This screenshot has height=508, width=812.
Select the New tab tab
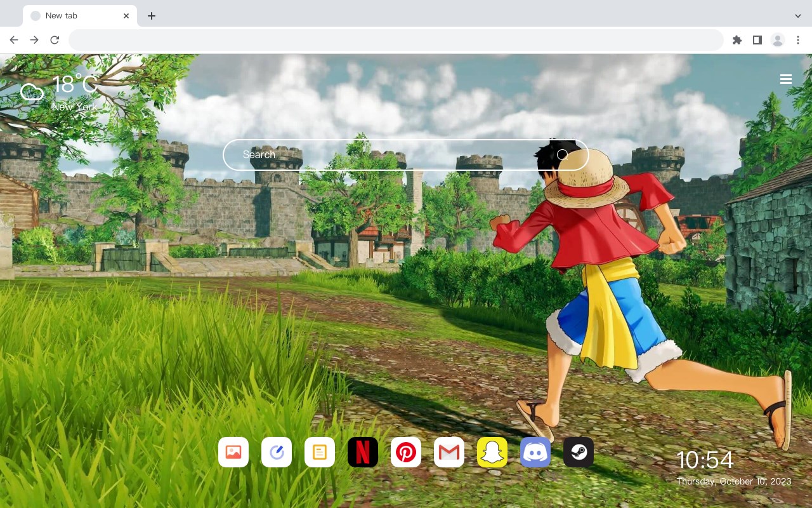80,16
